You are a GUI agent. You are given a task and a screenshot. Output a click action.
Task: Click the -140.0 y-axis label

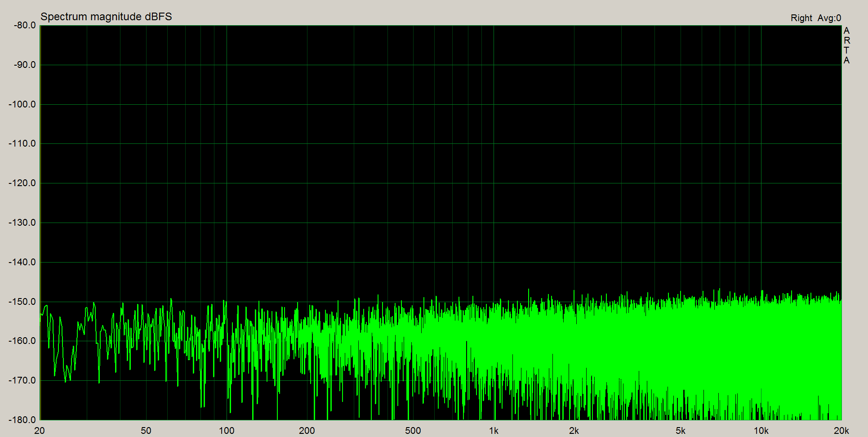coord(22,262)
